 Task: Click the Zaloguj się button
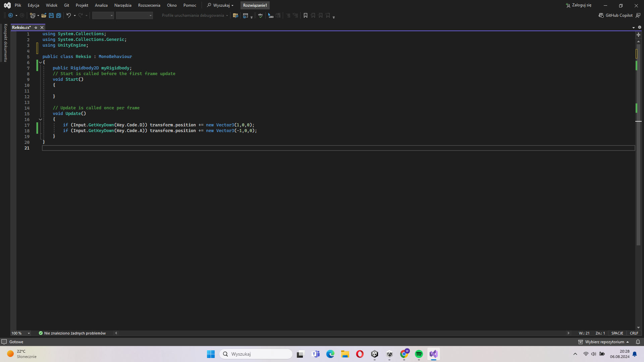(581, 5)
